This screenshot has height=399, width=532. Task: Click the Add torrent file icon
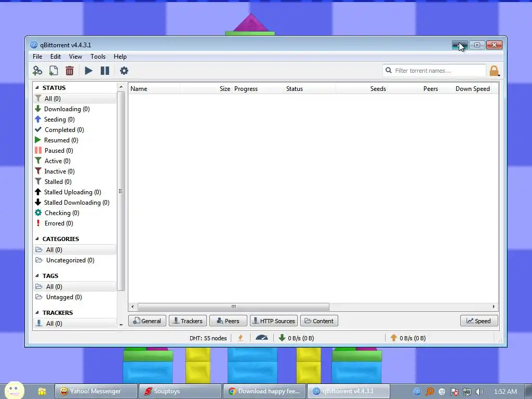click(54, 71)
